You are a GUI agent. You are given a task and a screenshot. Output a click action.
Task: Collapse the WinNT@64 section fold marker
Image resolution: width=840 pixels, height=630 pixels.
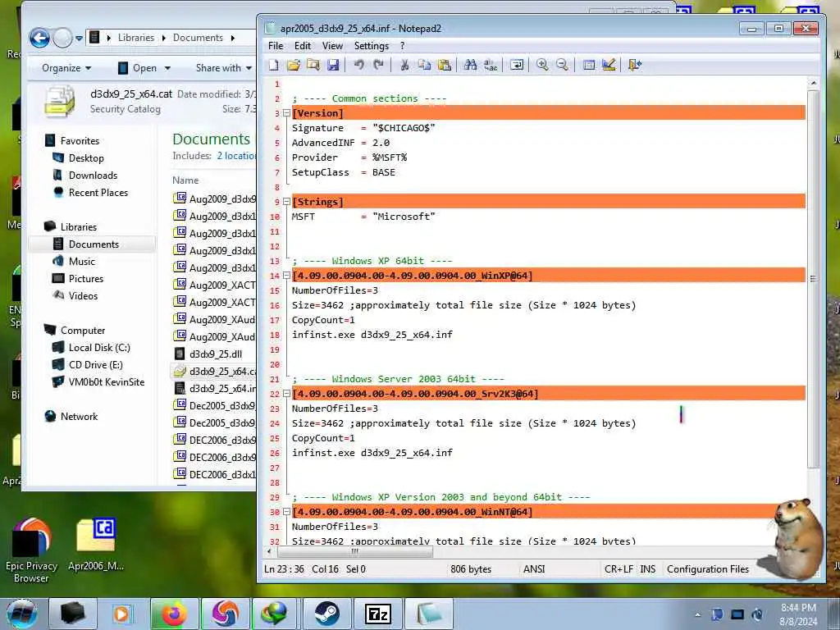[x=286, y=512]
